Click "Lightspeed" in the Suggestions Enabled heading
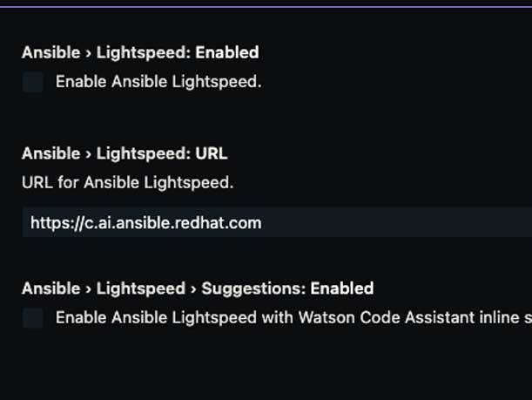Screen dimensions: 532x400 [140, 288]
